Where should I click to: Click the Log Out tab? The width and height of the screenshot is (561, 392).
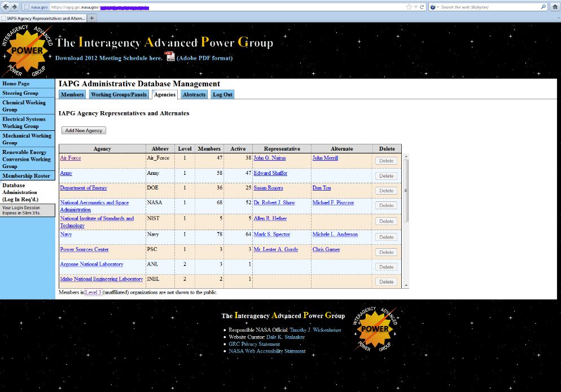coord(222,94)
